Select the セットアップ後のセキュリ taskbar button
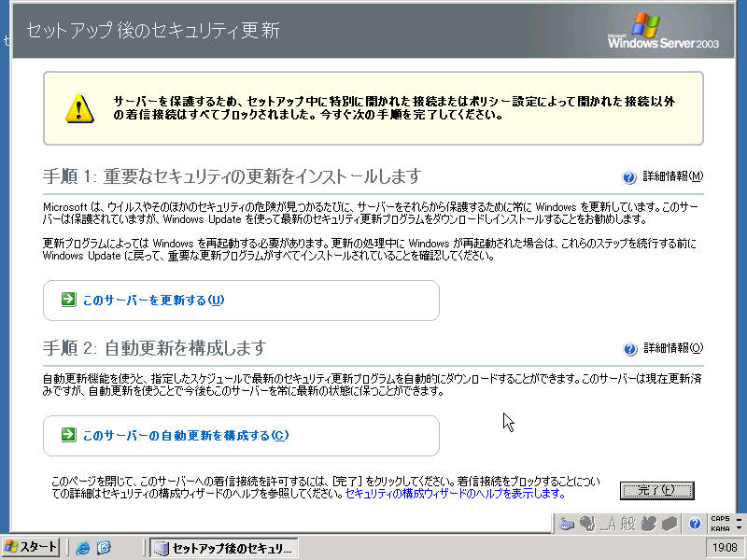Image resolution: width=747 pixels, height=560 pixels. pyautogui.click(x=224, y=548)
